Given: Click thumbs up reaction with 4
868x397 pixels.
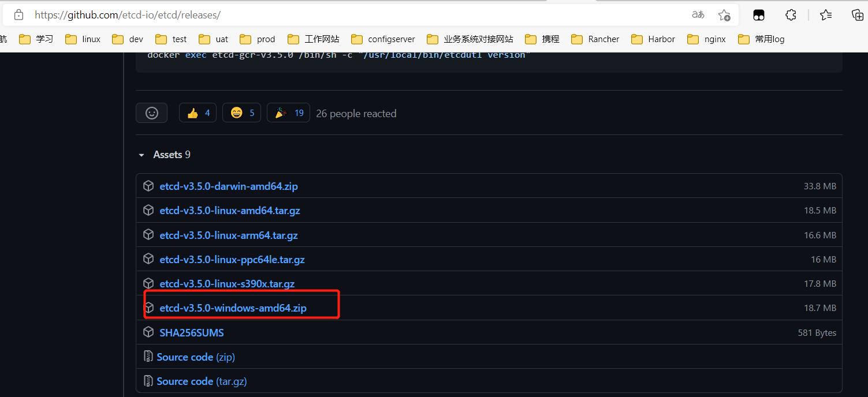Looking at the screenshot, I should pos(198,113).
